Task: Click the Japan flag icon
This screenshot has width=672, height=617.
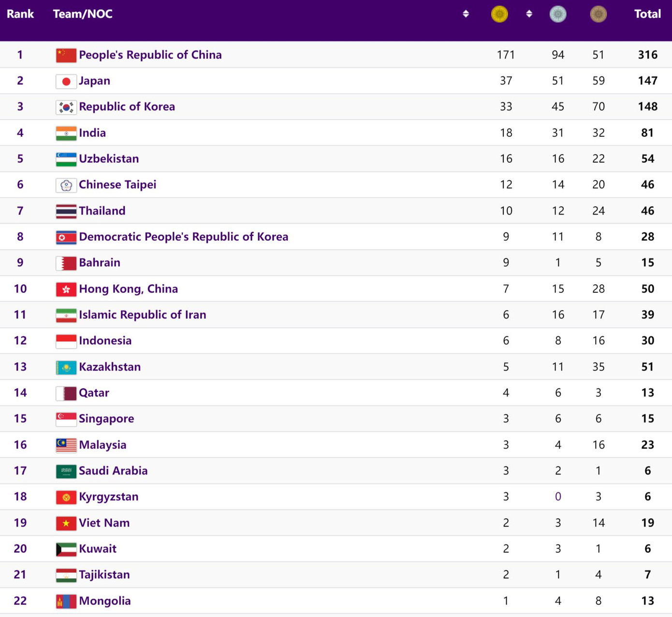Action: pyautogui.click(x=66, y=81)
